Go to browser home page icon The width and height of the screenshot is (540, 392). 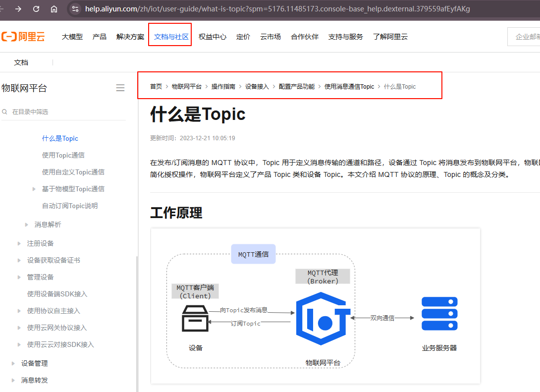54,9
